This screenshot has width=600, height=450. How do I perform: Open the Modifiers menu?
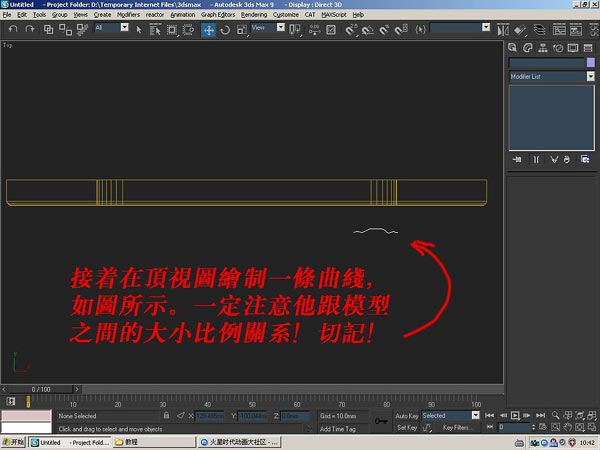tap(128, 16)
